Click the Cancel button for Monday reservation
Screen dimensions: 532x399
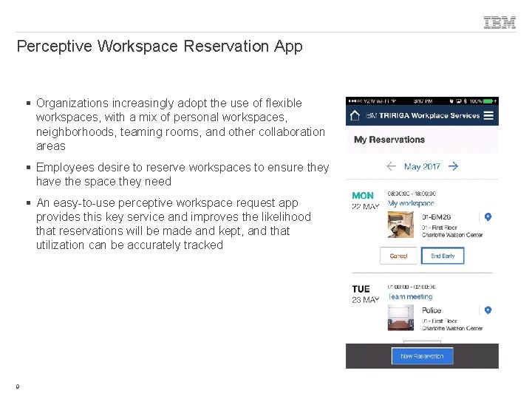coord(398,256)
